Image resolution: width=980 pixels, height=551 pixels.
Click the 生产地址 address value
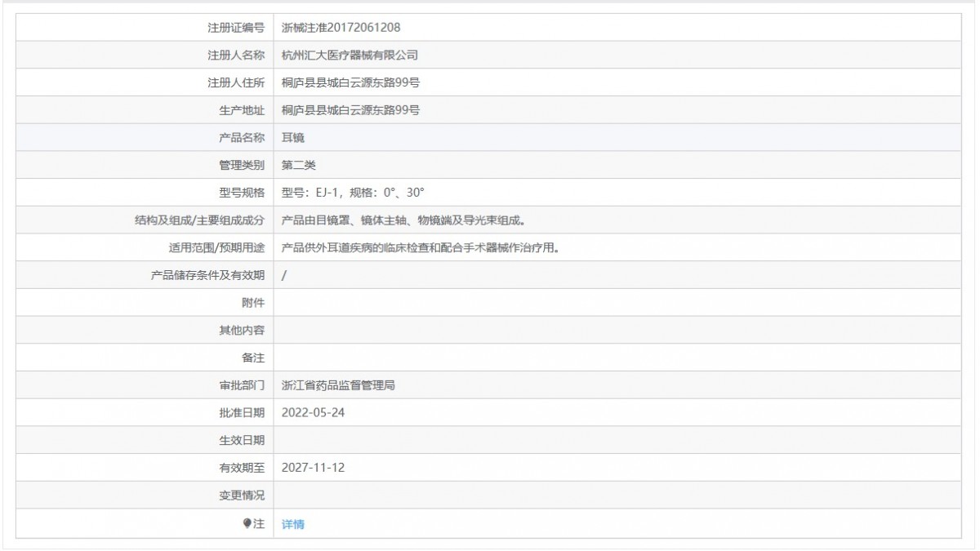pos(350,110)
